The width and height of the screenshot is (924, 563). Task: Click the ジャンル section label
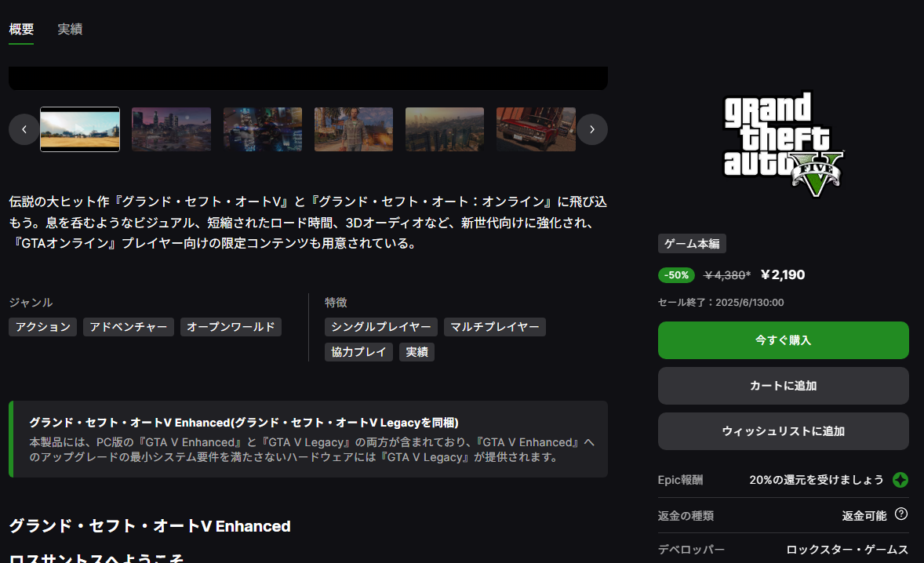[x=31, y=303]
